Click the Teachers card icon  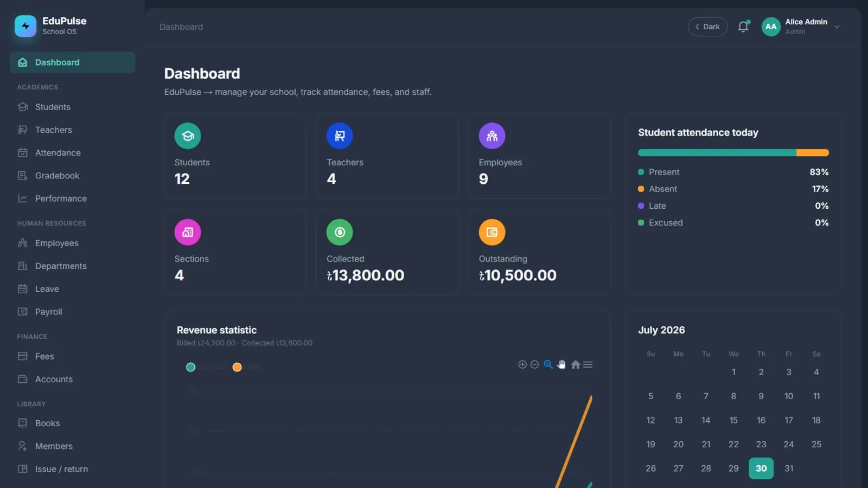[x=340, y=136]
